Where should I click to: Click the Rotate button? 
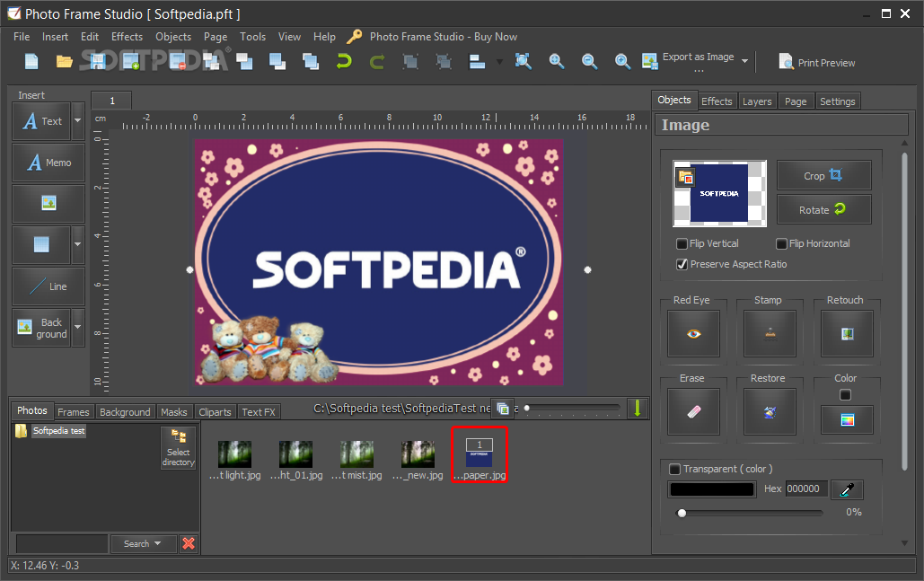coord(823,210)
